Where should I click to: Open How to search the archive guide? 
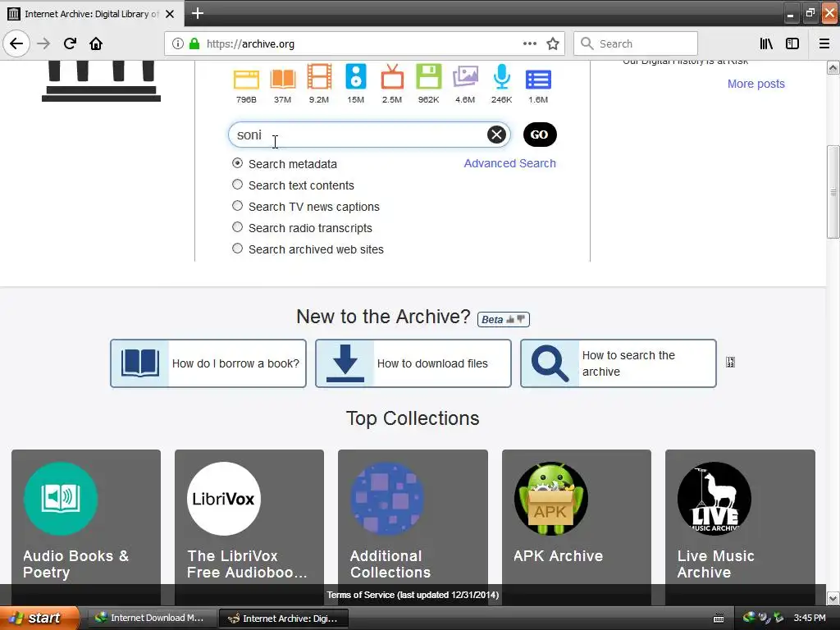[x=619, y=363]
